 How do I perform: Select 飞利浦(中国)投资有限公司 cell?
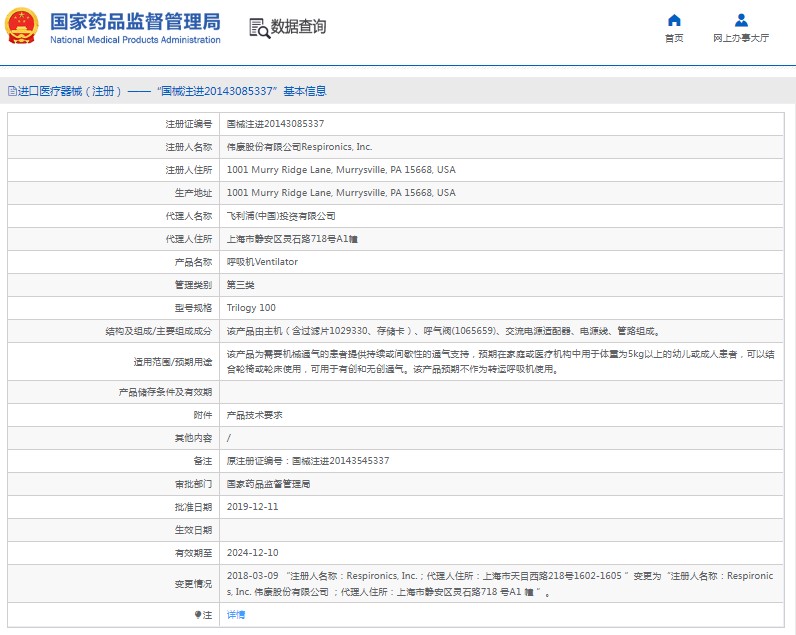tap(281, 216)
